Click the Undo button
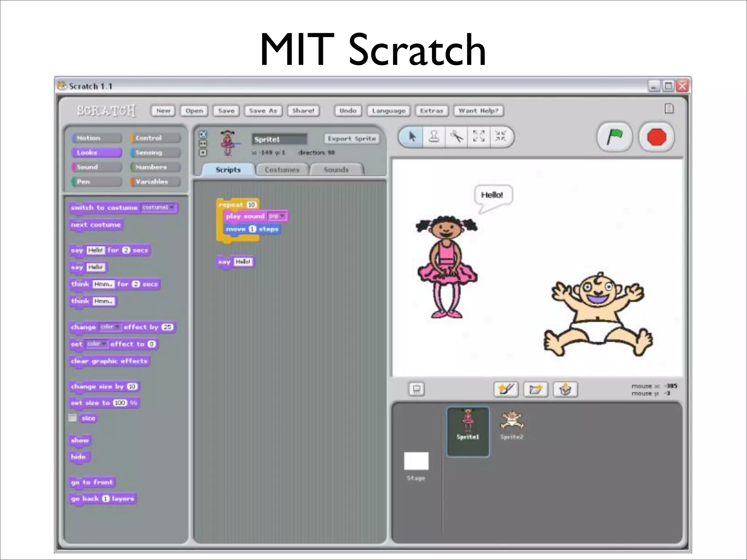Image resolution: width=747 pixels, height=560 pixels. pos(348,111)
